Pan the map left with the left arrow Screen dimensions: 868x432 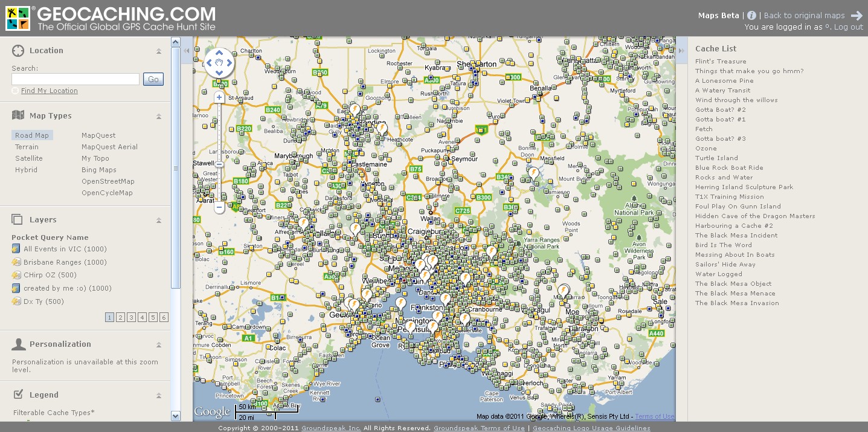pos(209,63)
